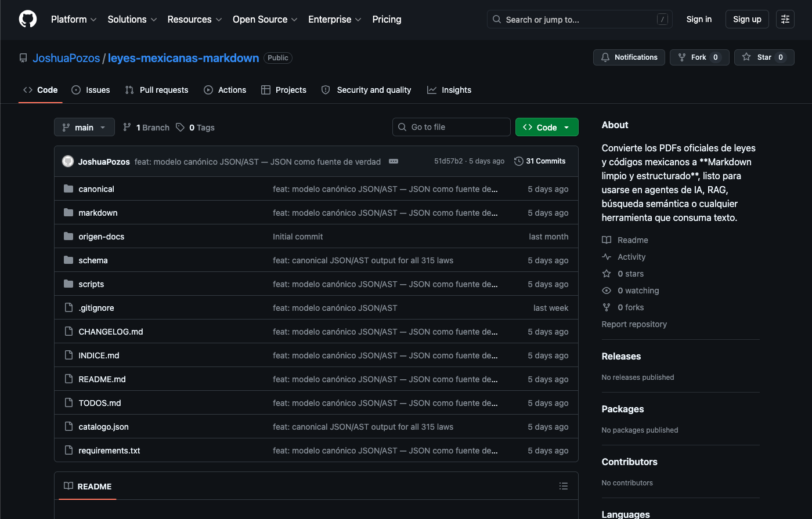Expand commit message ellipsis icon
Screen dimensions: 812x519
394,161
